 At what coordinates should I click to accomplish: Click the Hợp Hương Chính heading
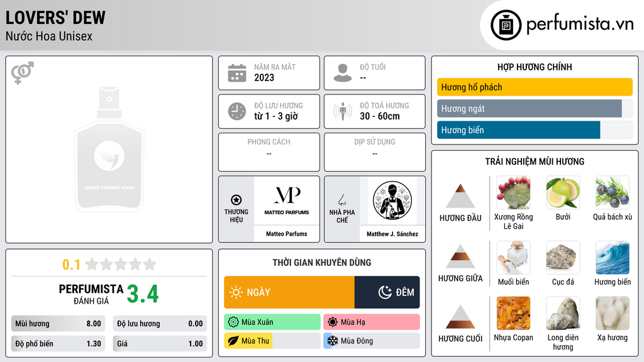535,67
